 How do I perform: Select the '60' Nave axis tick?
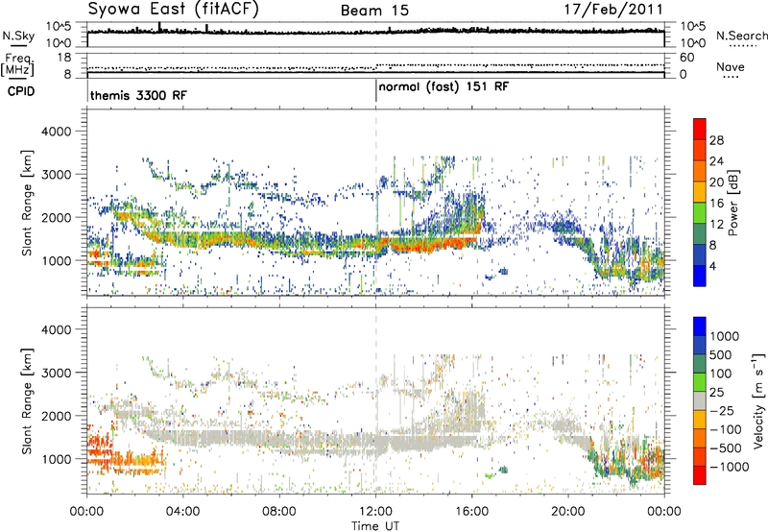pos(686,58)
